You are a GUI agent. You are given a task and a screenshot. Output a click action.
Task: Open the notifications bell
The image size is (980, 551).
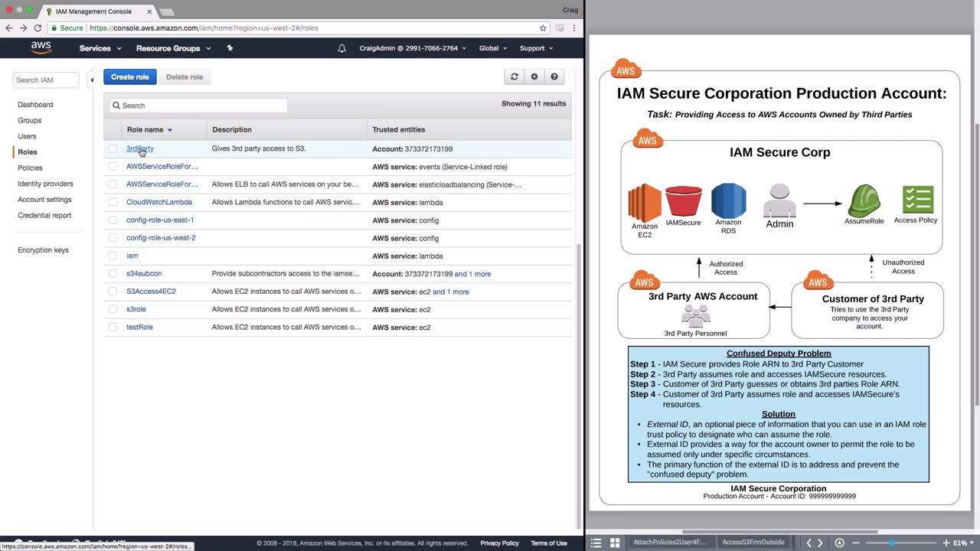pyautogui.click(x=341, y=48)
